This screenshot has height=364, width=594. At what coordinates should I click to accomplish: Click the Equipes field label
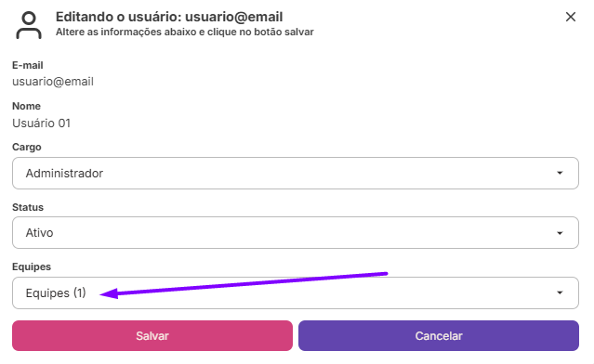(x=32, y=266)
